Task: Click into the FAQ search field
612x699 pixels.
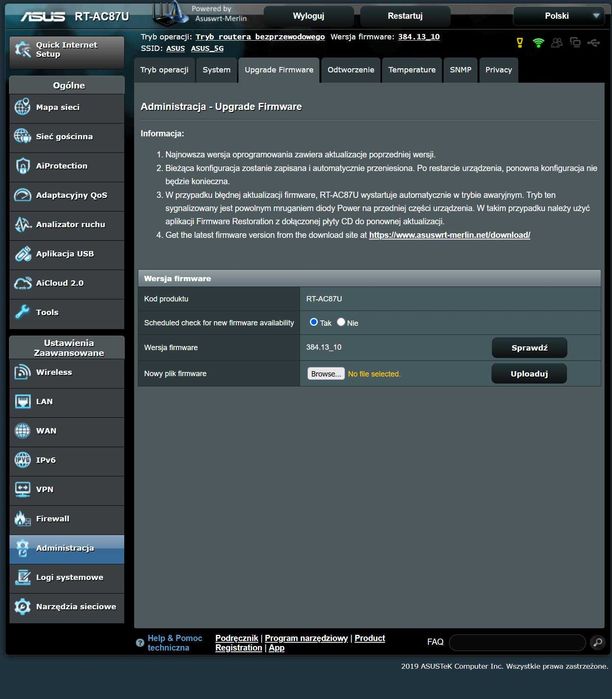Action: pyautogui.click(x=517, y=642)
